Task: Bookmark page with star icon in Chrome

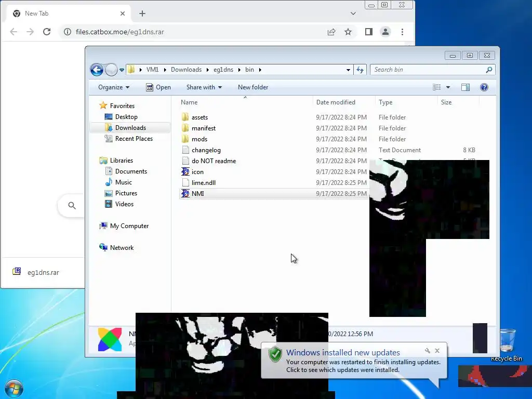Action: pyautogui.click(x=348, y=32)
